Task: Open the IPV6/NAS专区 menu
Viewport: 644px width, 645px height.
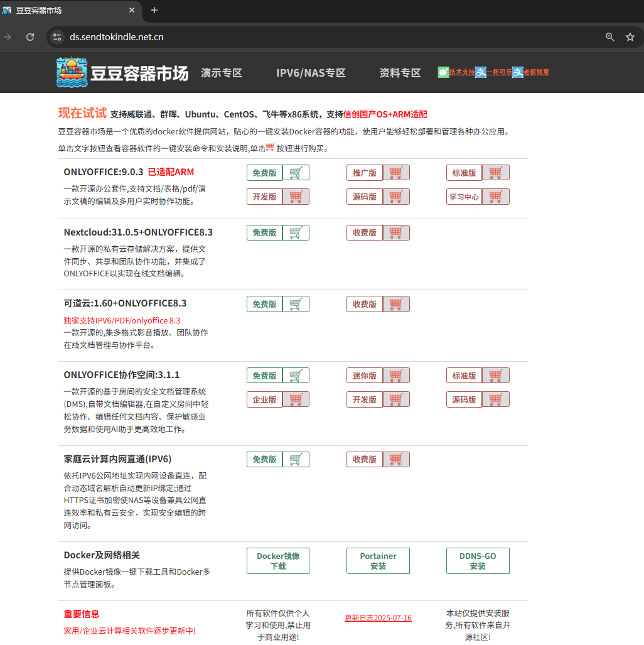Action: coord(311,73)
